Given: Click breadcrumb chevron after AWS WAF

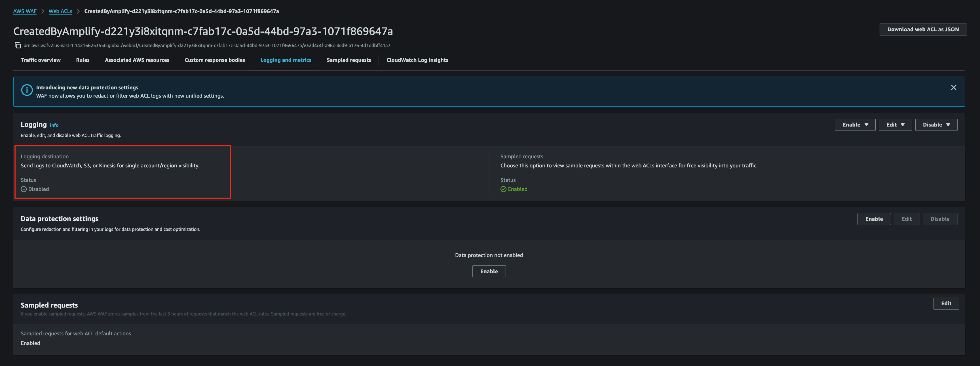Looking at the screenshot, I should [43, 11].
